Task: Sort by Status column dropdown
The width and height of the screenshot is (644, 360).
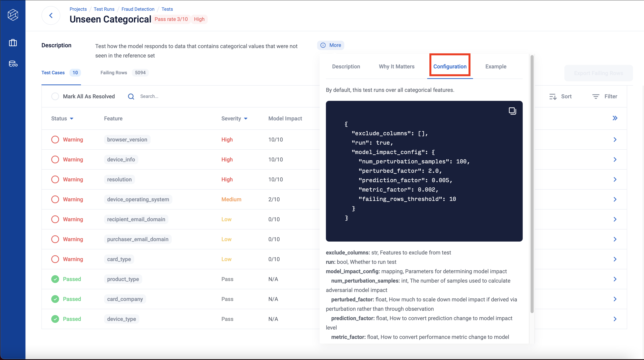Action: click(71, 119)
